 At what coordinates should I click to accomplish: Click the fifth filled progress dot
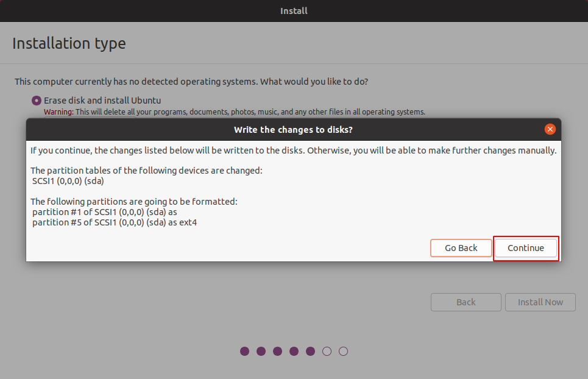click(x=310, y=351)
